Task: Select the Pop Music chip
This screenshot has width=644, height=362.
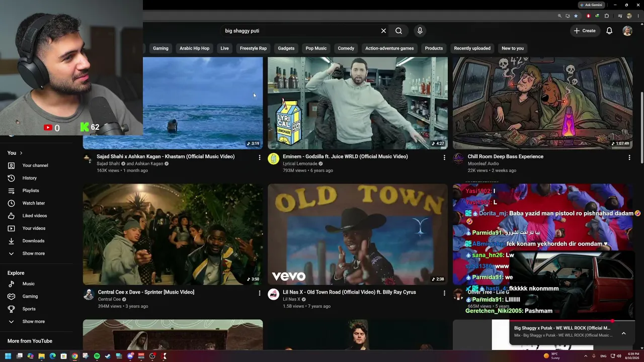Action: point(316,48)
